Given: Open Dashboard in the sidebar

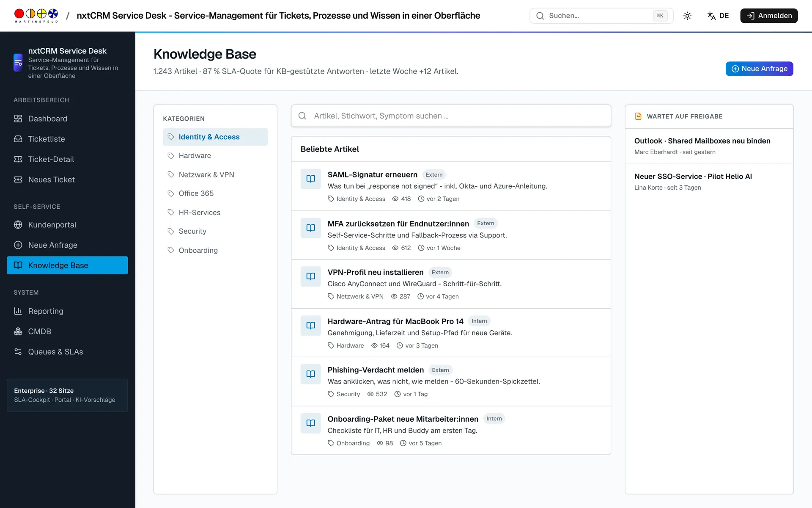Looking at the screenshot, I should [x=67, y=119].
